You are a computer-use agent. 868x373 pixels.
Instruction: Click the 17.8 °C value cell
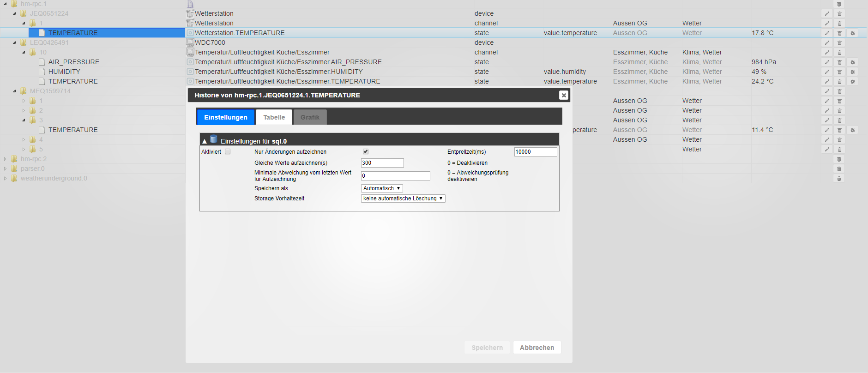(762, 33)
